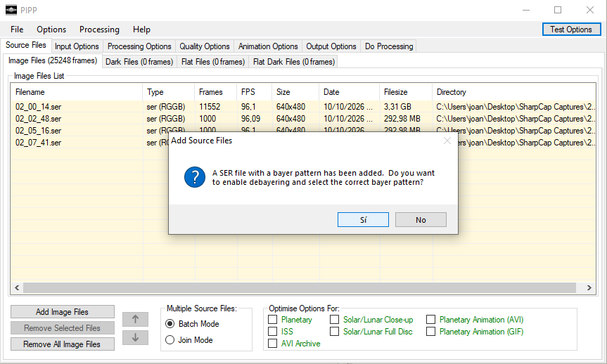Close the PIPP main window
The height and width of the screenshot is (364, 607).
coord(589,10)
